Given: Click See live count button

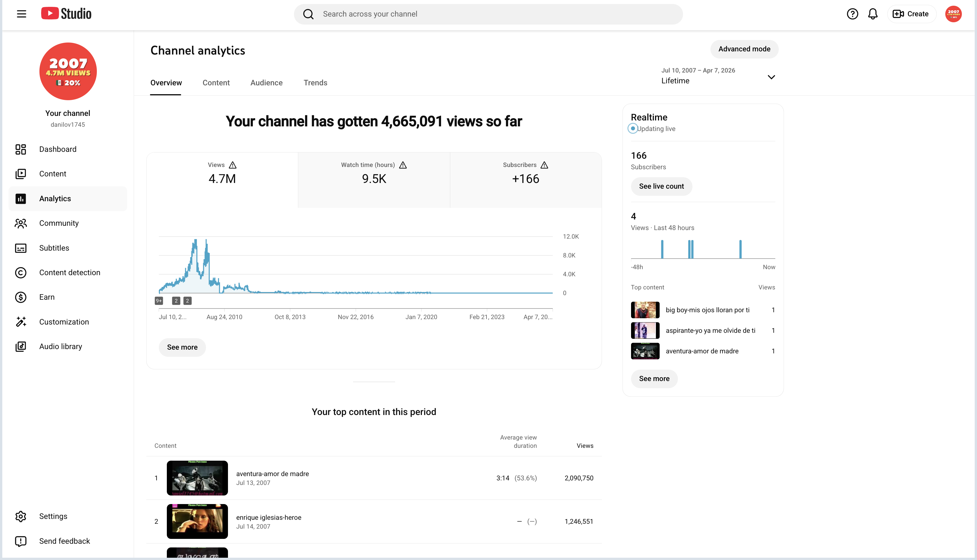Looking at the screenshot, I should [661, 187].
